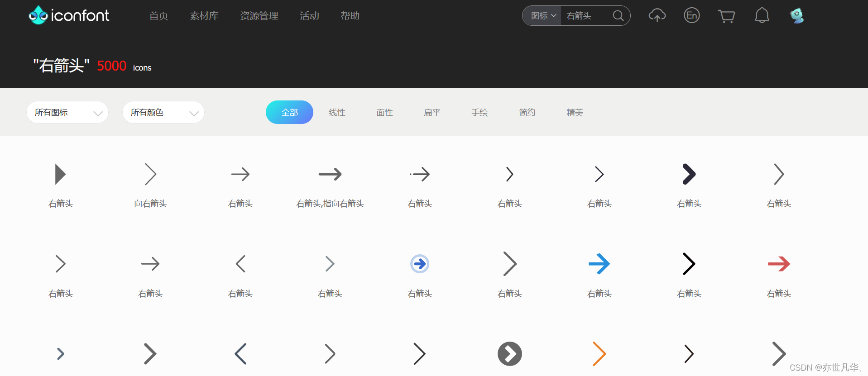Image resolution: width=868 pixels, height=376 pixels.
Task: Select the 全部 filter tab
Action: [289, 112]
